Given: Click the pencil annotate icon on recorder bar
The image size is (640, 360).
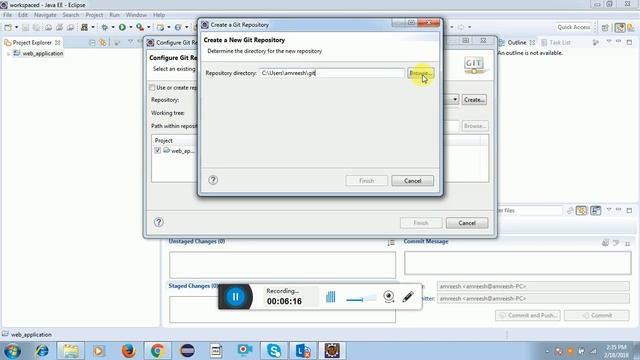Looking at the screenshot, I should tap(408, 297).
